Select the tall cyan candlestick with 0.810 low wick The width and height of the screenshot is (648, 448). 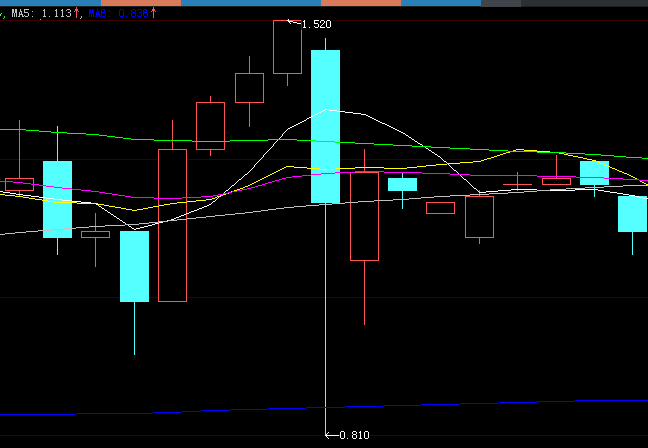[325, 126]
